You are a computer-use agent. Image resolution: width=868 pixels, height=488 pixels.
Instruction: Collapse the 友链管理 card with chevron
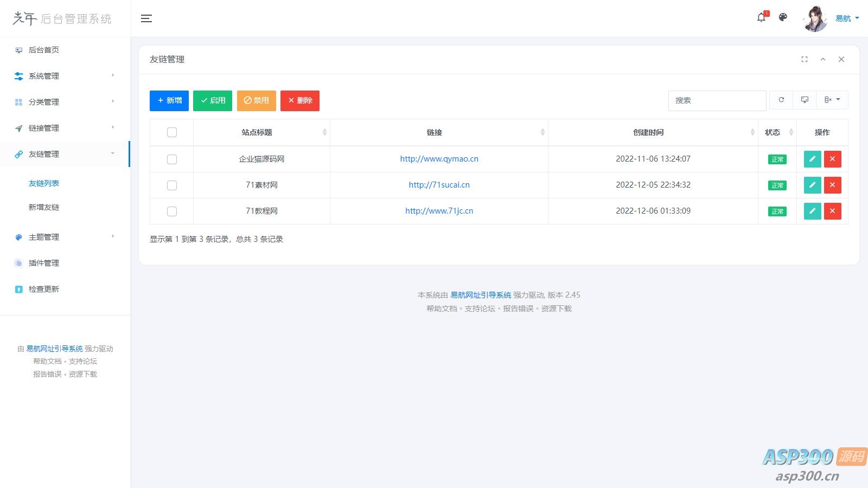click(823, 60)
